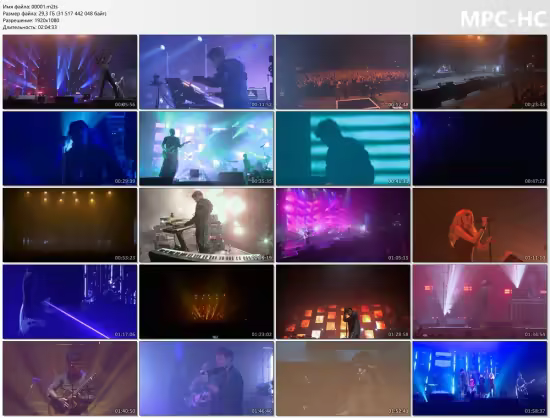This screenshot has height=418, width=550.
Task: Open the hazy brown 01:52:41 thumbnail
Action: pos(343,379)
